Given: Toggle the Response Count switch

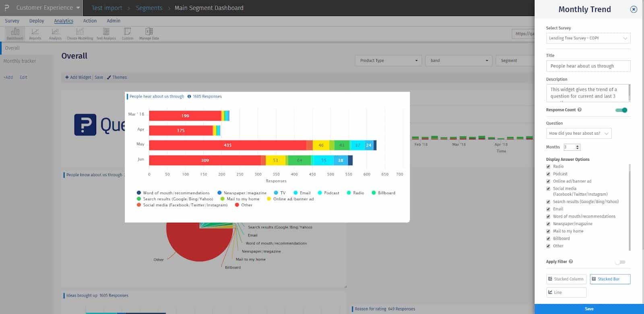Looking at the screenshot, I should (621, 110).
